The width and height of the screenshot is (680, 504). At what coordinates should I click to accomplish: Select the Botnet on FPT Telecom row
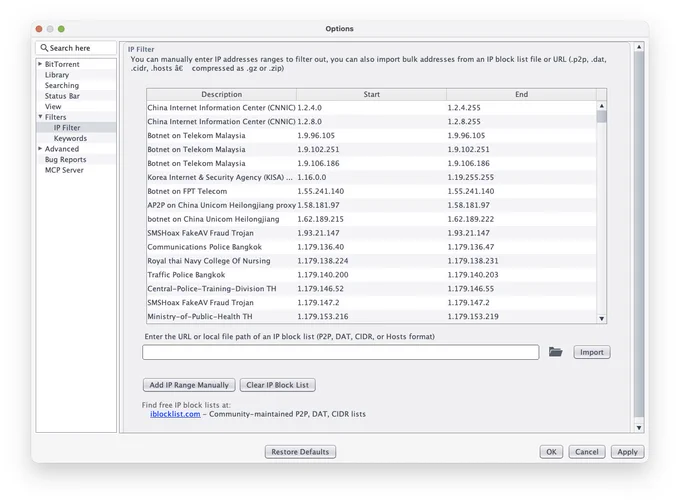click(372, 191)
